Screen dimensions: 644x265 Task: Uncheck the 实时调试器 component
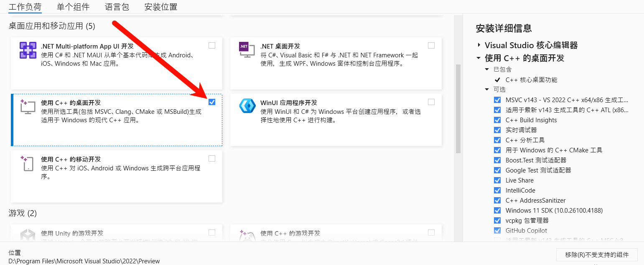pyautogui.click(x=497, y=130)
